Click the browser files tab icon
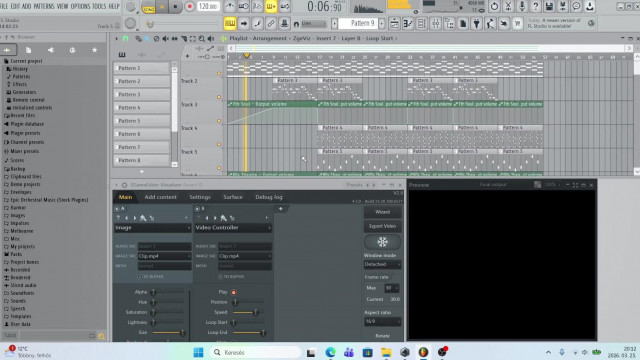The height and width of the screenshot is (360, 640). (x=29, y=50)
